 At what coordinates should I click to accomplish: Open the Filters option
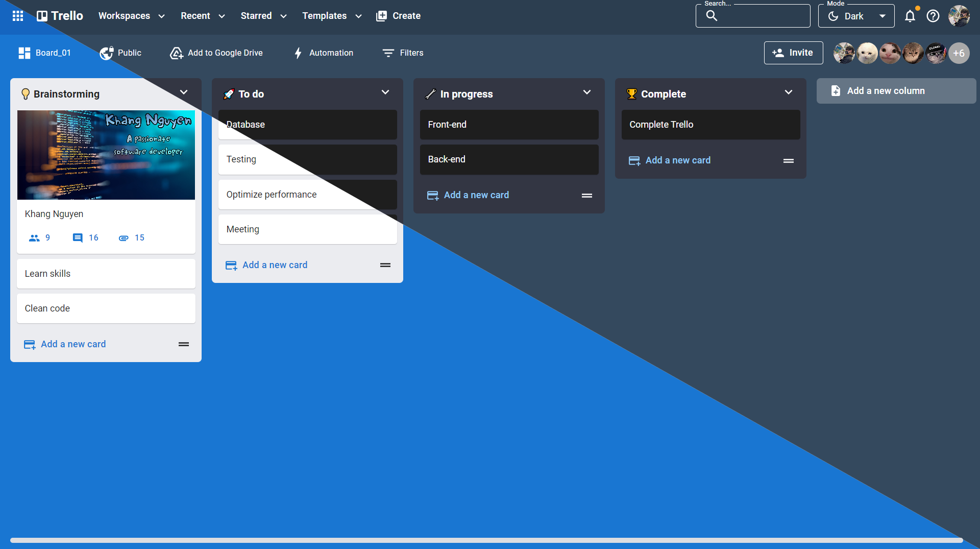tap(403, 53)
